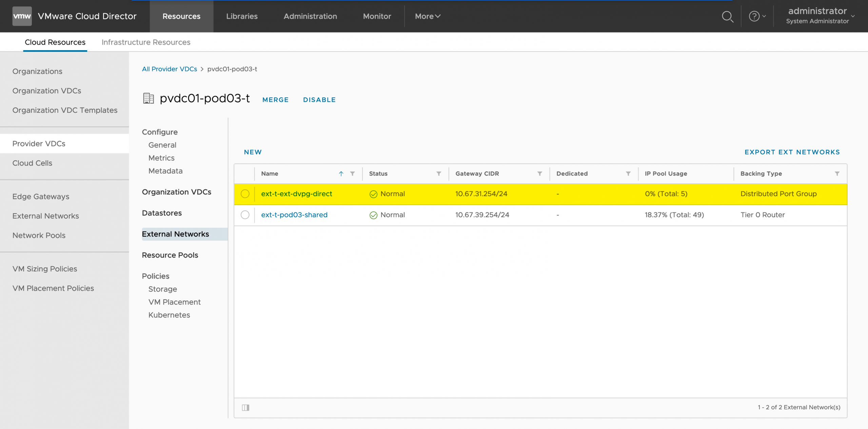The width and height of the screenshot is (868, 429).
Task: Select radio button for ext-t-pod03-shared
Action: click(x=245, y=215)
